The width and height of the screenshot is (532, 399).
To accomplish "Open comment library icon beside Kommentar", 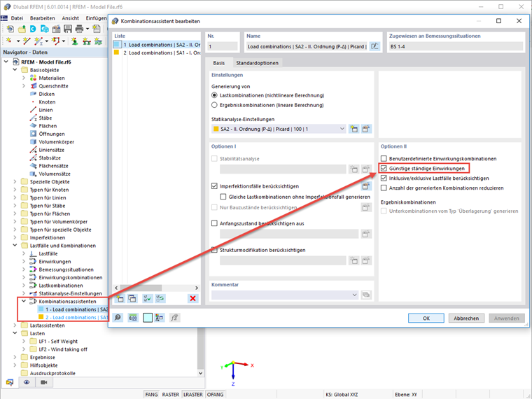I will pyautogui.click(x=366, y=295).
